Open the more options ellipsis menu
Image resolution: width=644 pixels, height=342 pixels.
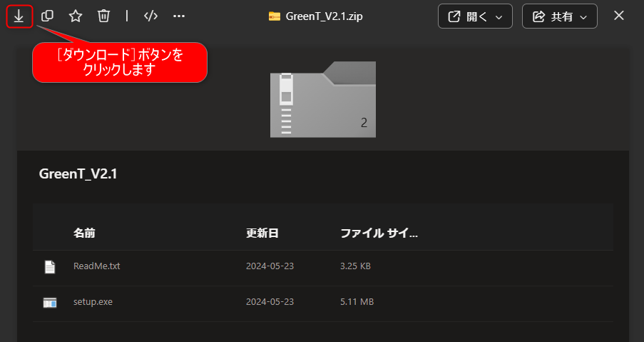point(179,16)
